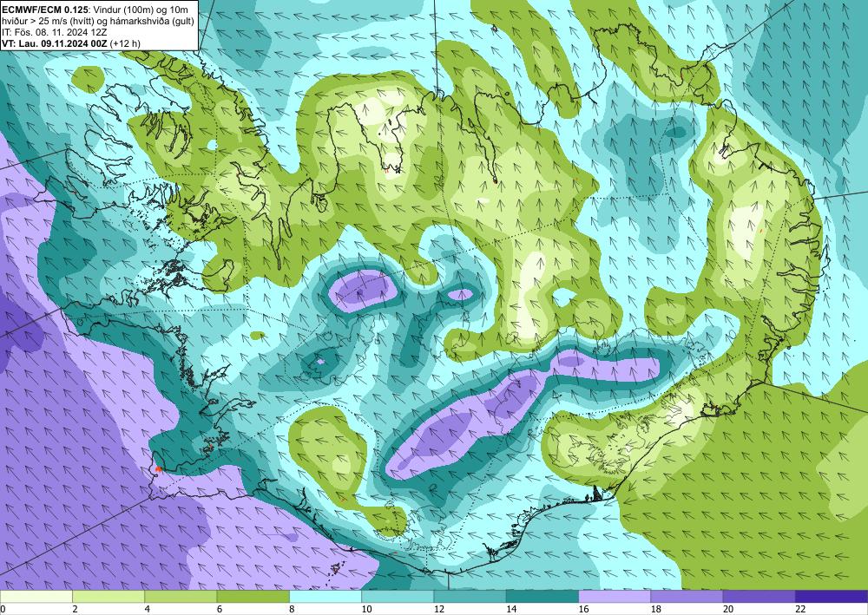The image size is (868, 615).
Task: Click the "hviður > 25 m/s (hvítt) og hámarkshviða (gult)" line
Action: point(98,21)
